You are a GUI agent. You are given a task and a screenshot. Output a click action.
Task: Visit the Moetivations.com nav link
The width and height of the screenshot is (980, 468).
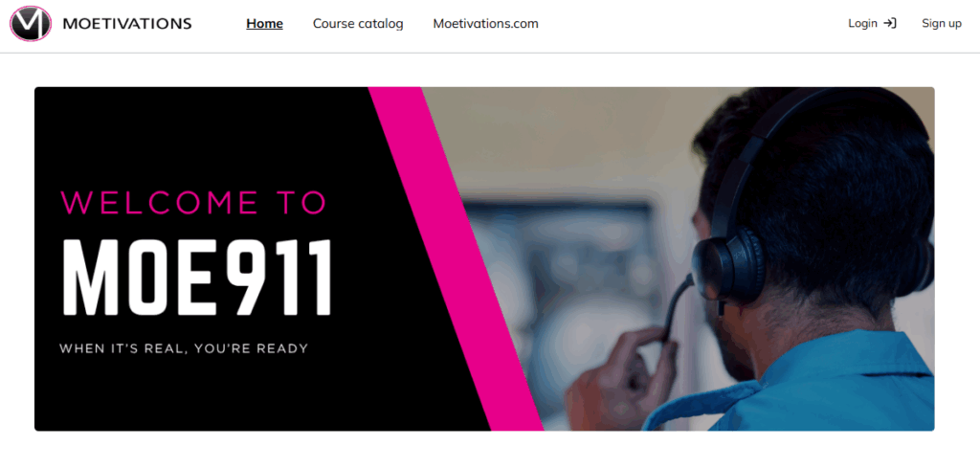(x=485, y=24)
